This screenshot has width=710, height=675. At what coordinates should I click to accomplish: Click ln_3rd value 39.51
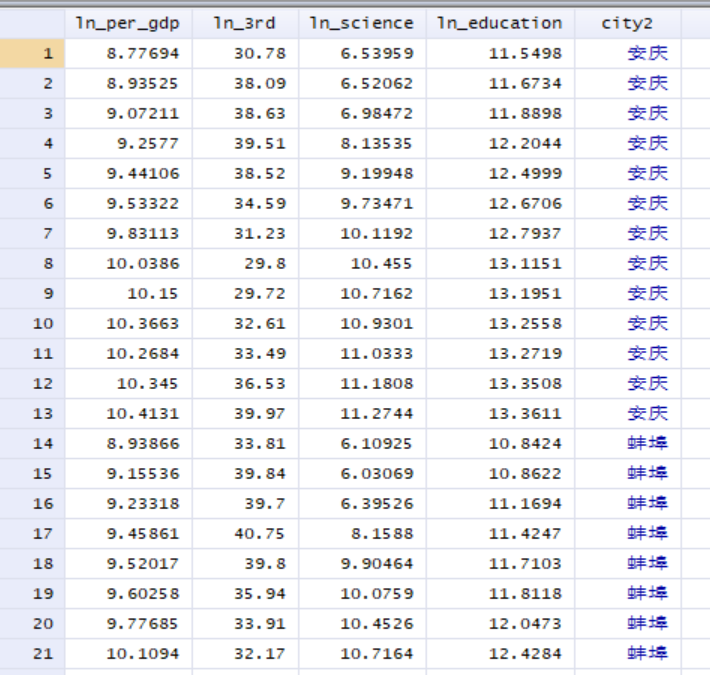260,144
